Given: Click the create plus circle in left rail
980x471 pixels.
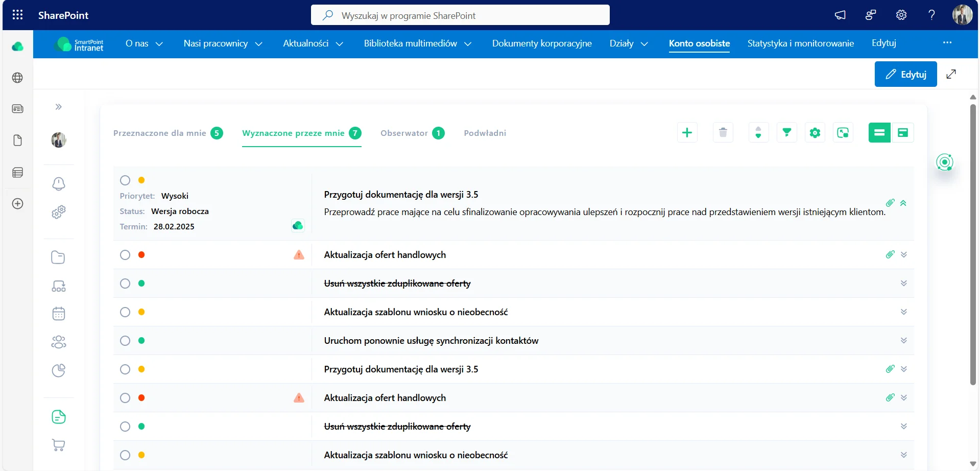Looking at the screenshot, I should (x=17, y=204).
